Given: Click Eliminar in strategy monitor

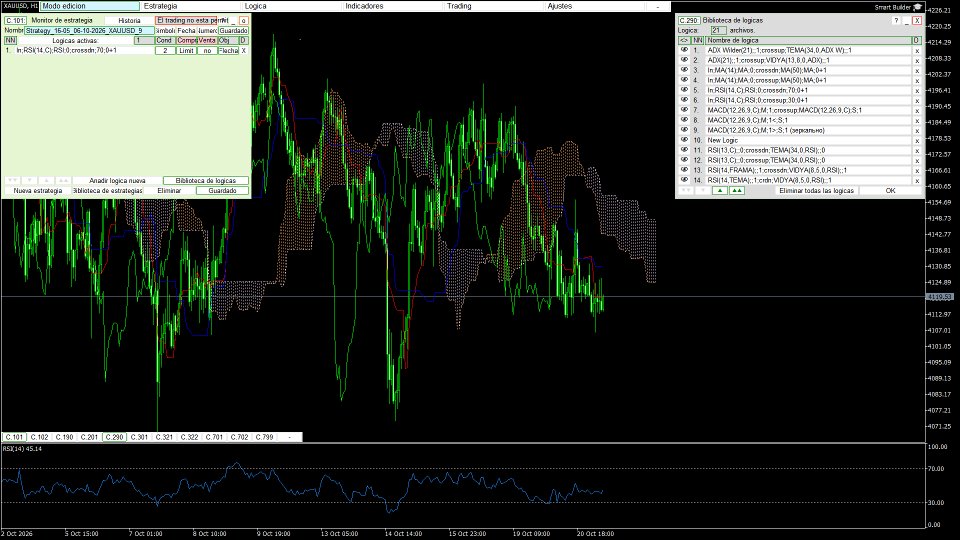Looking at the screenshot, I should pyautogui.click(x=169, y=190).
